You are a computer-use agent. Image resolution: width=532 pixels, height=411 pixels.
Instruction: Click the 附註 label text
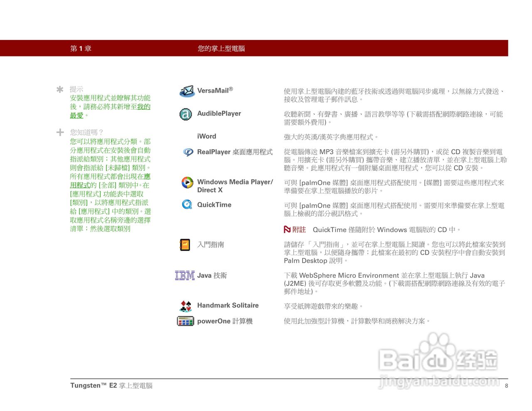[299, 229]
